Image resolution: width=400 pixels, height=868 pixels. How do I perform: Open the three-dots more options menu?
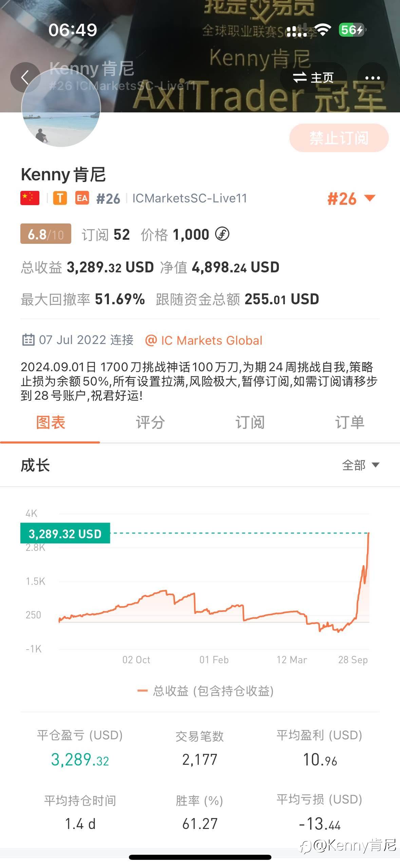coord(372,78)
